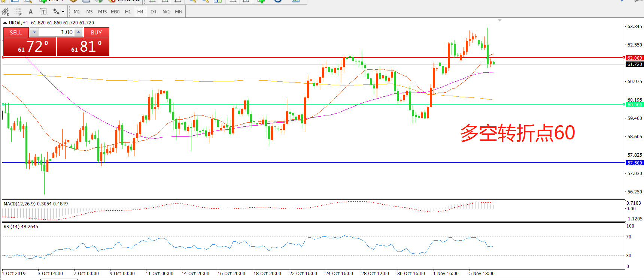Click the trade volume input field

click(56, 32)
